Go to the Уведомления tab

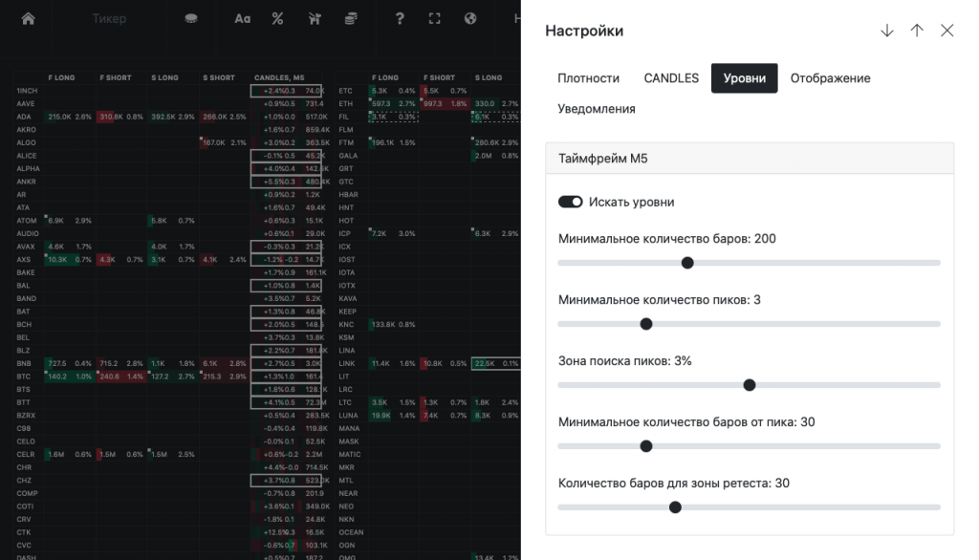(x=597, y=109)
